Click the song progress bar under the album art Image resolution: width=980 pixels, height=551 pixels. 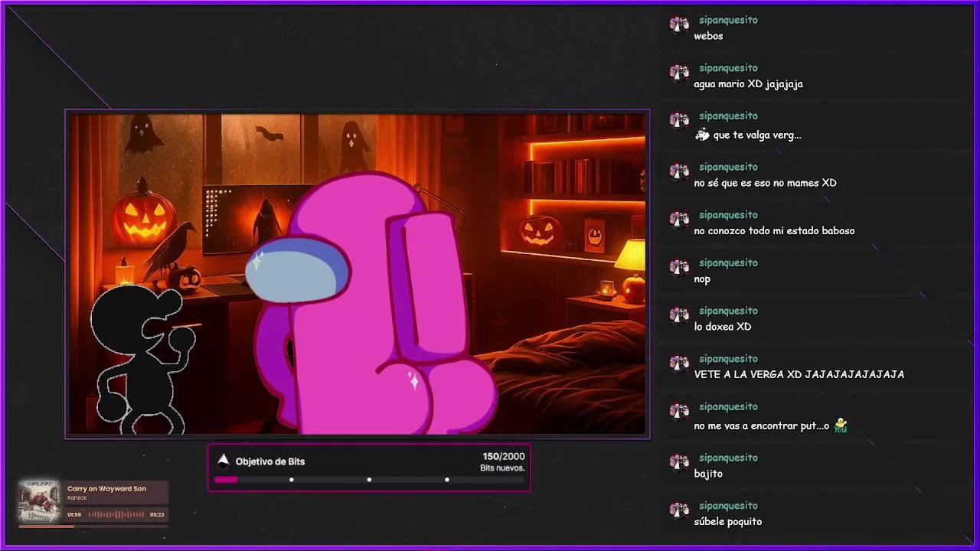coord(93,526)
